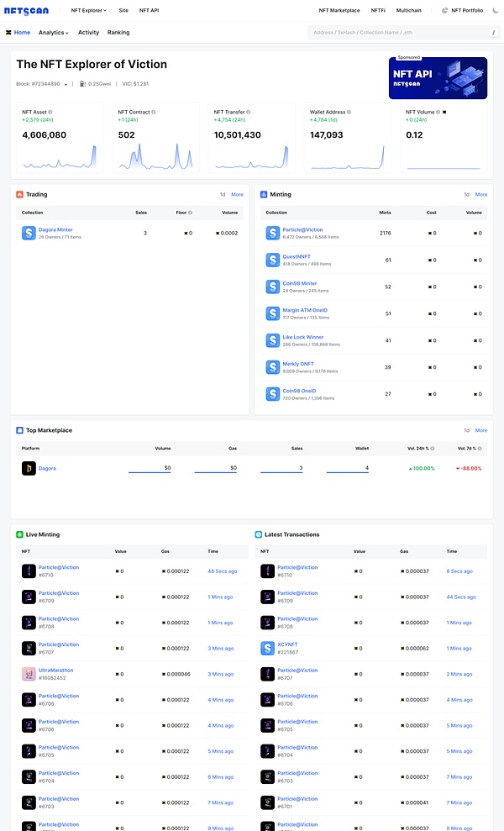Open NFT Marketplace in the top menu

point(339,10)
